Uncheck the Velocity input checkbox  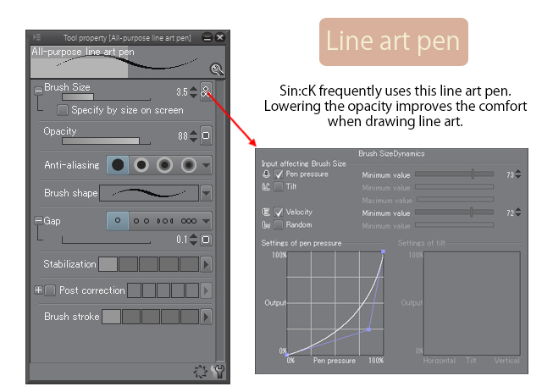279,212
